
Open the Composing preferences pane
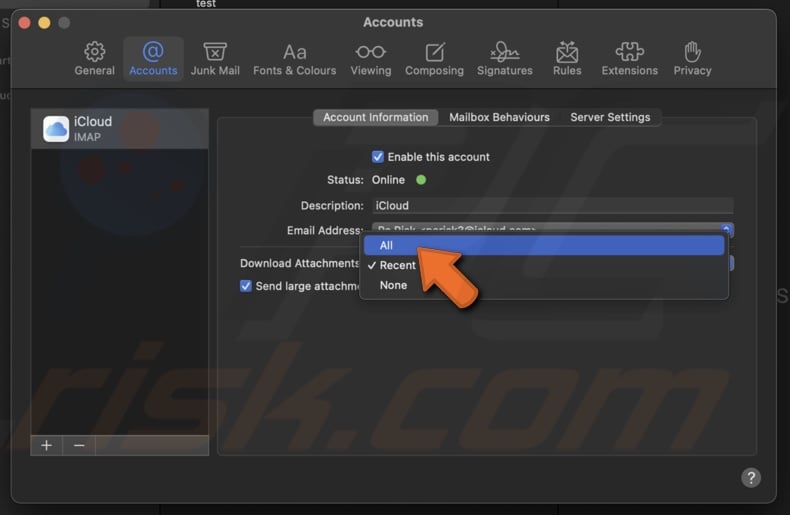[434, 59]
